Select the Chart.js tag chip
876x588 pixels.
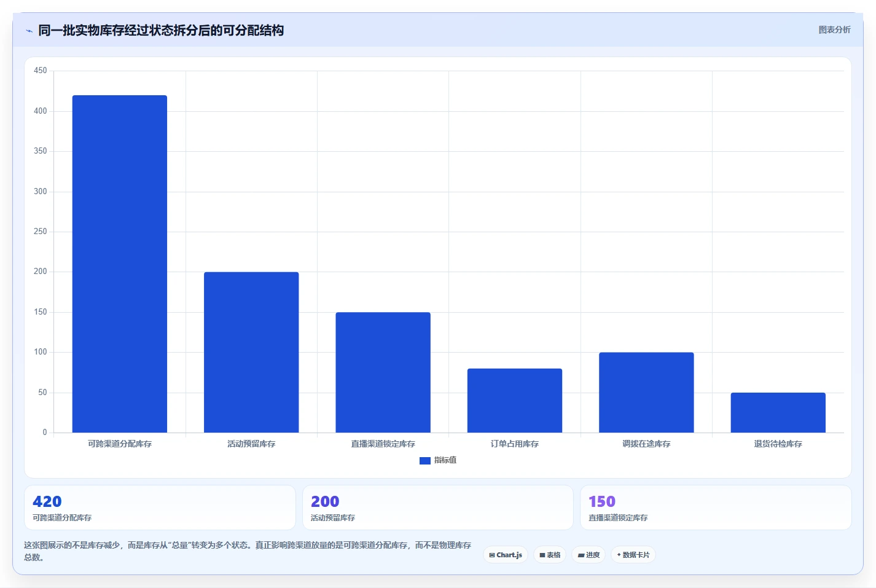tap(506, 555)
